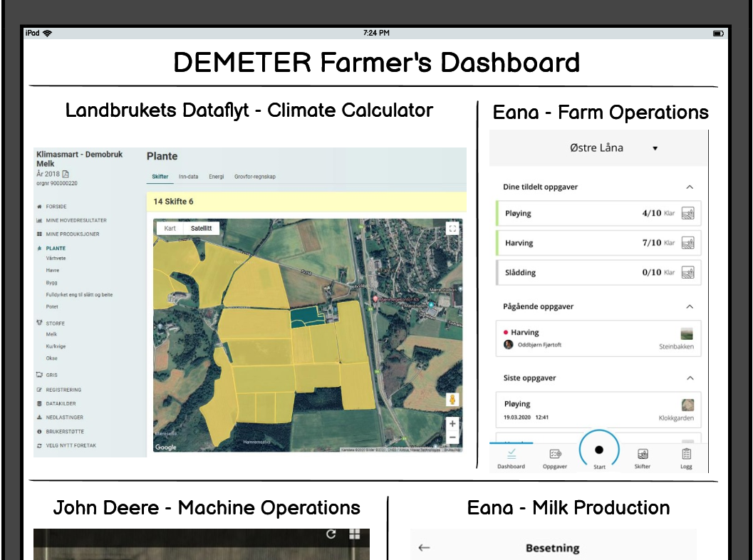Open BRUKERSTØTTE in the sidebar
This screenshot has width=753, height=560.
click(65, 432)
